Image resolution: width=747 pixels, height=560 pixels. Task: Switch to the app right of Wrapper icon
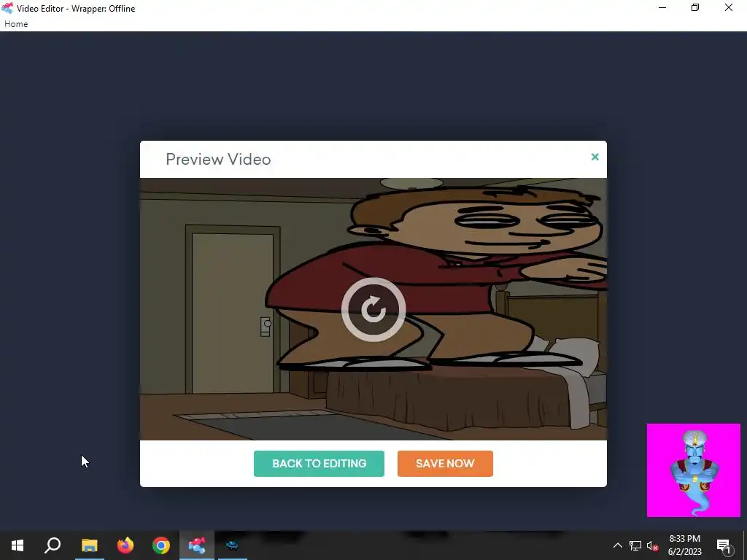(233, 545)
